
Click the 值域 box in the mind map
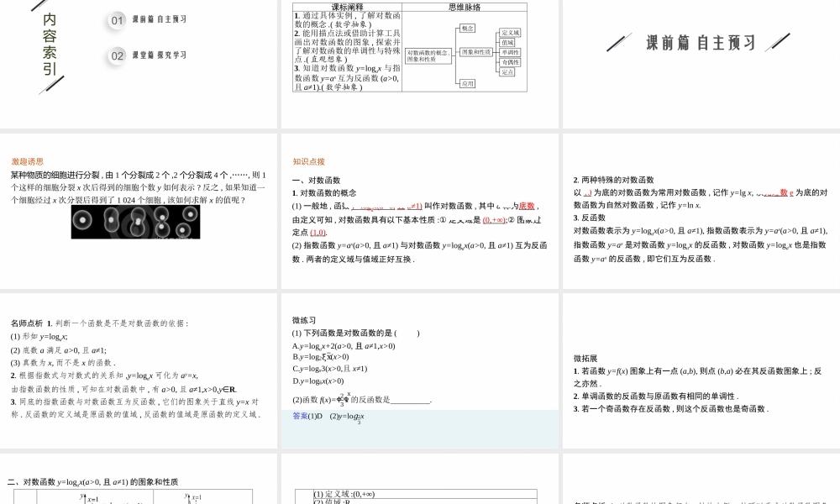(507, 43)
